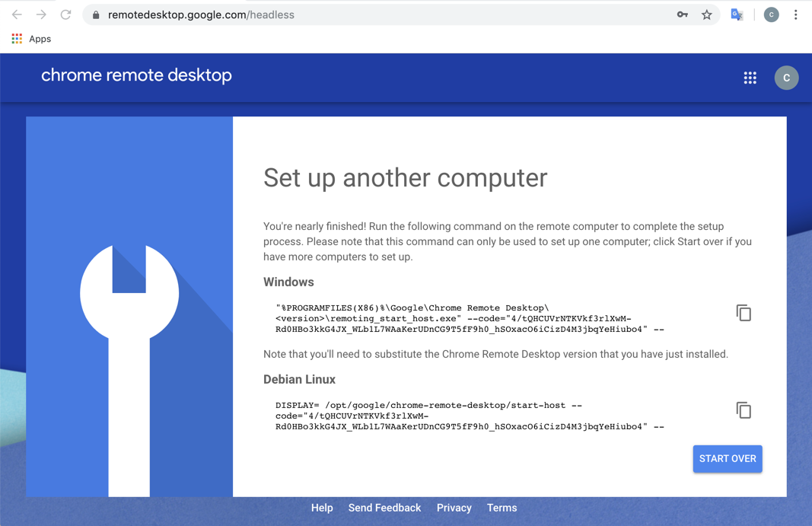Click the START OVER button

tap(728, 458)
